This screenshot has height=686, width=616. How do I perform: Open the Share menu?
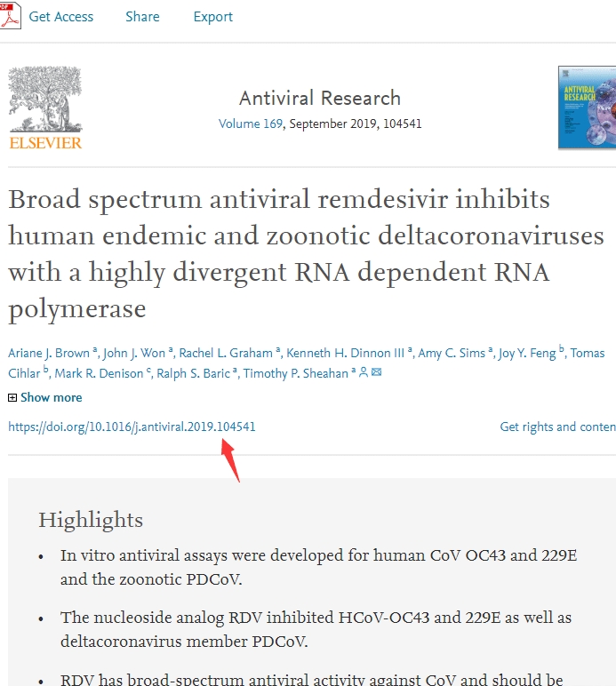[142, 17]
